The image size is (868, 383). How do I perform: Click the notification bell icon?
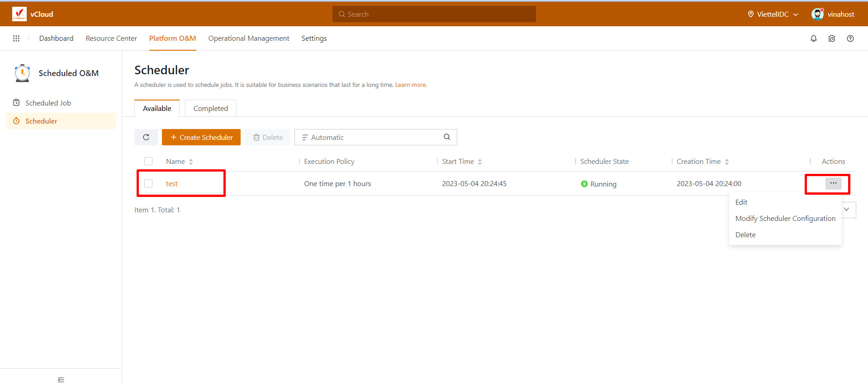[x=813, y=38]
